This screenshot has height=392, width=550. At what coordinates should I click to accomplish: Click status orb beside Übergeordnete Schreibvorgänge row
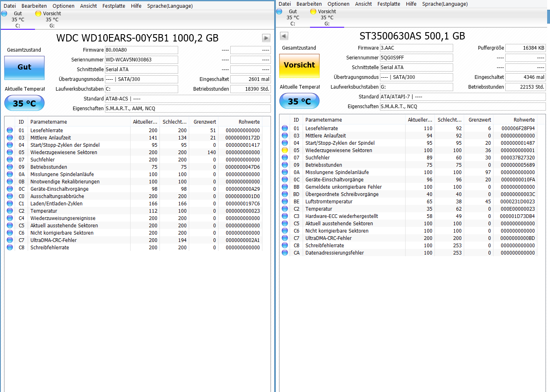point(285,194)
